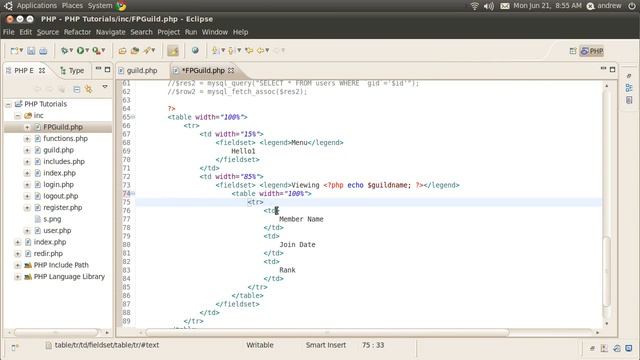
Task: Open the Refactor menu
Action: [x=77, y=32]
